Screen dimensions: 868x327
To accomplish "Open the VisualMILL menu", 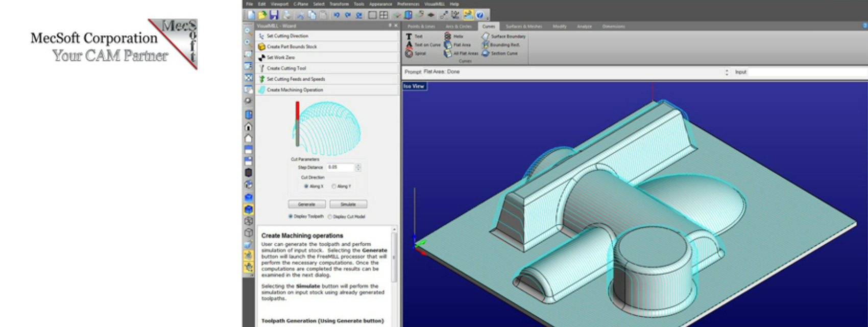I will [434, 4].
